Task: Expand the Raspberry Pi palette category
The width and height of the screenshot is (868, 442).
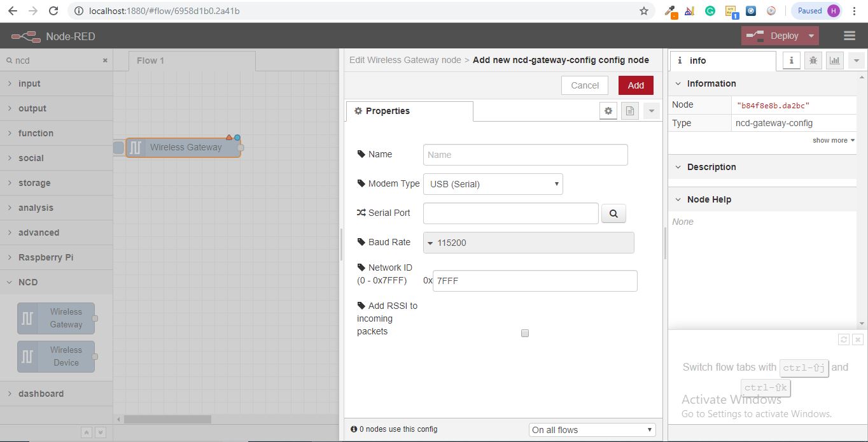Action: [57, 257]
